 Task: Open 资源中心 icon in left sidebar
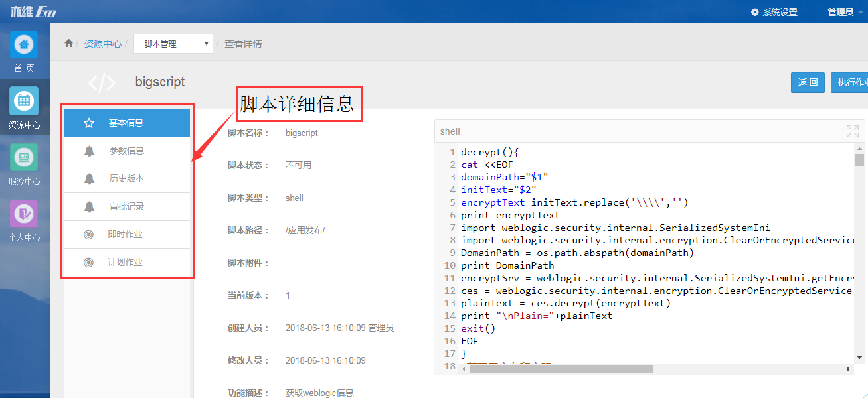pyautogui.click(x=24, y=101)
